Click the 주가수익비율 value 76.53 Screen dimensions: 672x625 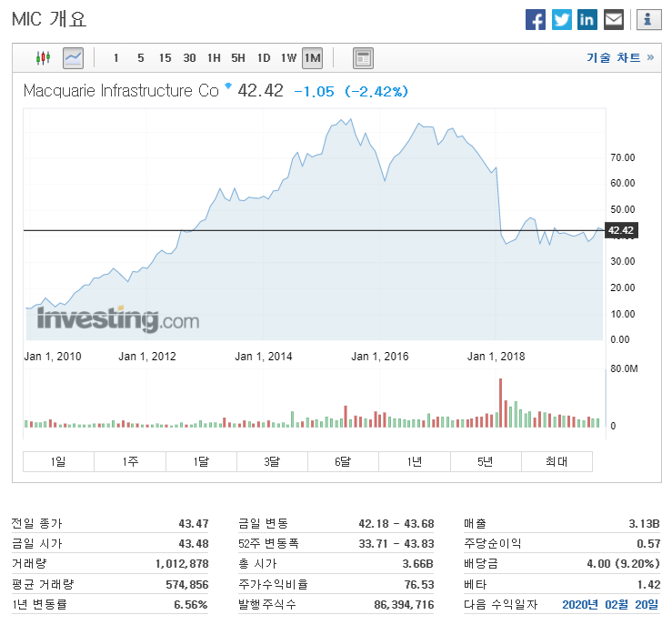click(x=419, y=584)
